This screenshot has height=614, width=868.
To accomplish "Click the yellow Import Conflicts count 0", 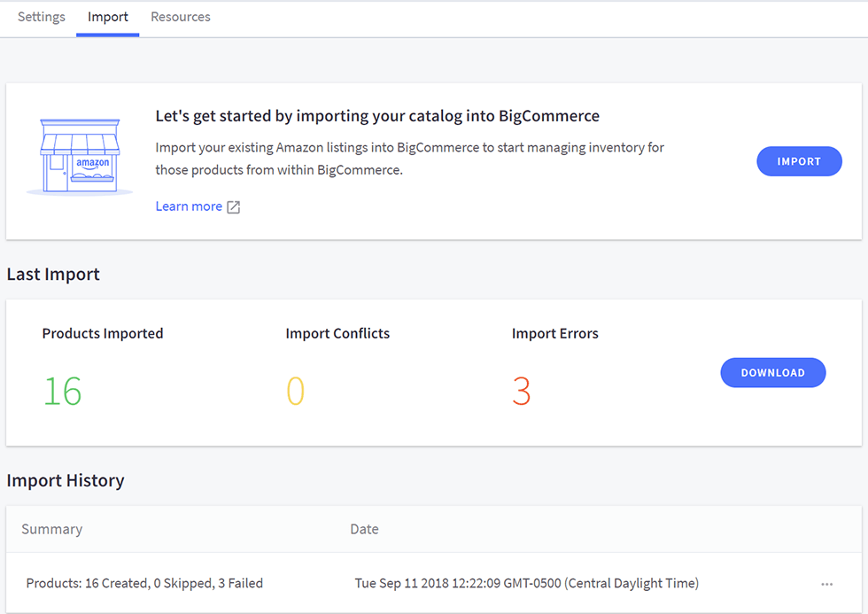I will point(297,392).
